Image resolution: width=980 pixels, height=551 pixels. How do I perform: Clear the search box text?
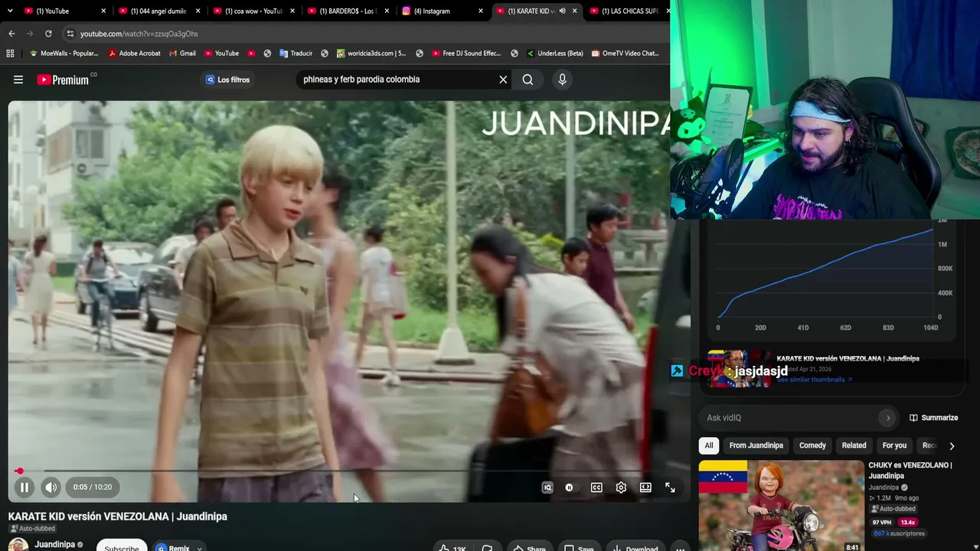(503, 80)
